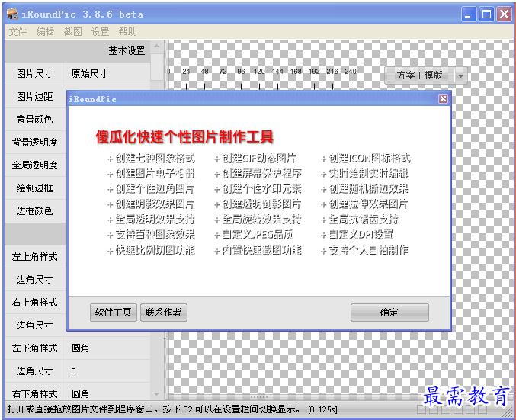Image resolution: width=516 pixels, height=420 pixels.
Task: Click the 基本设置 panel header
Action: pos(78,50)
